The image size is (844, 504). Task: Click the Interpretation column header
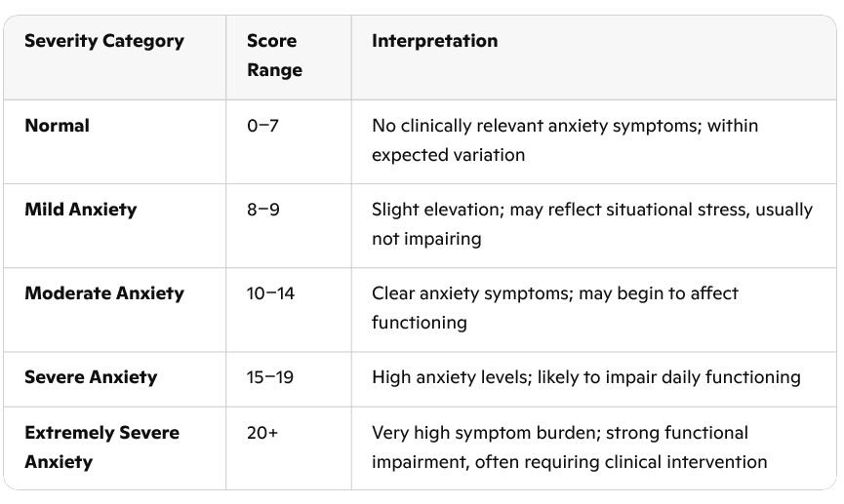click(x=434, y=41)
